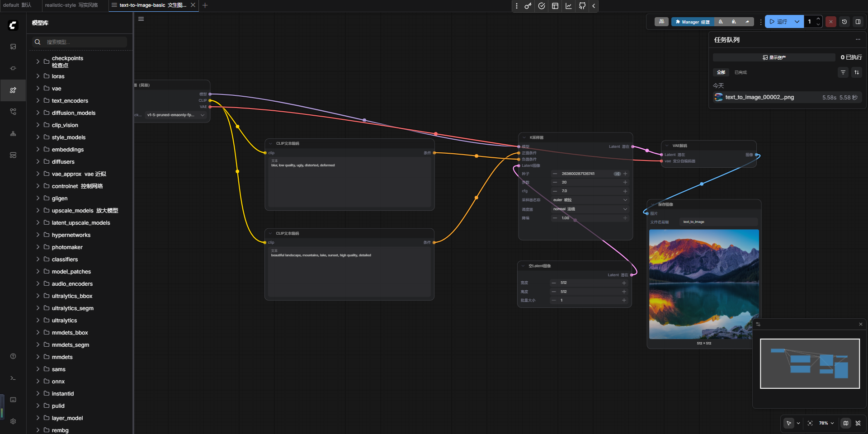Toggle the right side panel icon
Viewport: 868px width, 434px height.
click(858, 22)
